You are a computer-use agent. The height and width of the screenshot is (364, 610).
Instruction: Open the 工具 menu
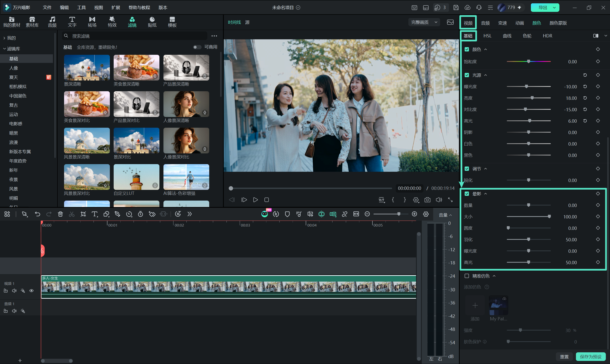click(81, 8)
